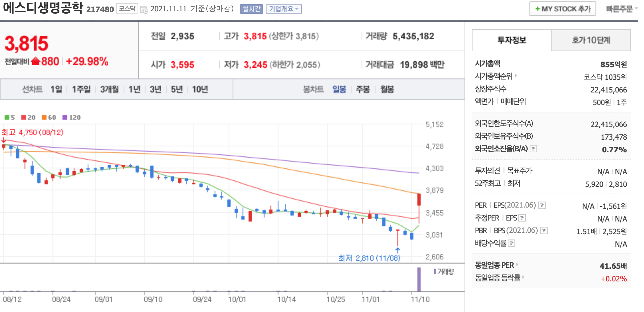
Task: Click the 목표주가 label
Action: tap(519, 171)
